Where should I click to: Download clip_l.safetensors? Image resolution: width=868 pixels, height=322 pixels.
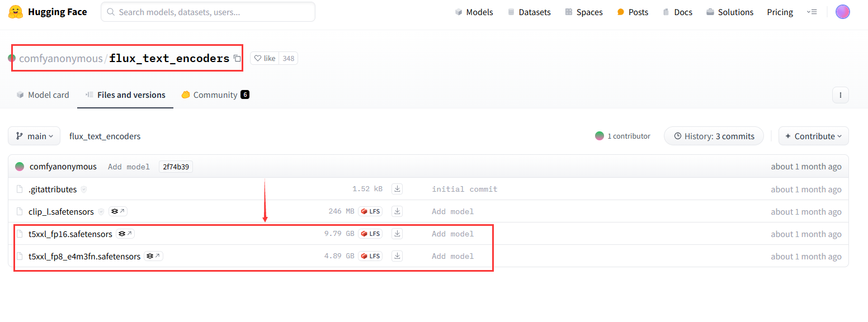tap(397, 211)
